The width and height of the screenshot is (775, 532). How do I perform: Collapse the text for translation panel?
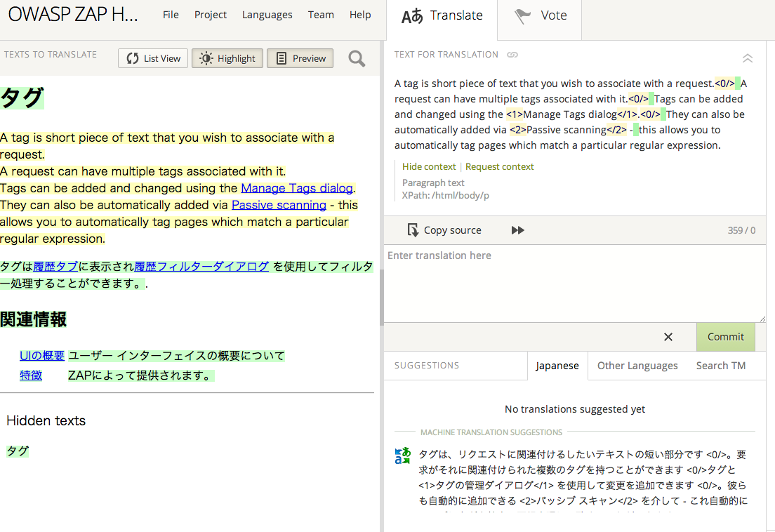pyautogui.click(x=748, y=58)
